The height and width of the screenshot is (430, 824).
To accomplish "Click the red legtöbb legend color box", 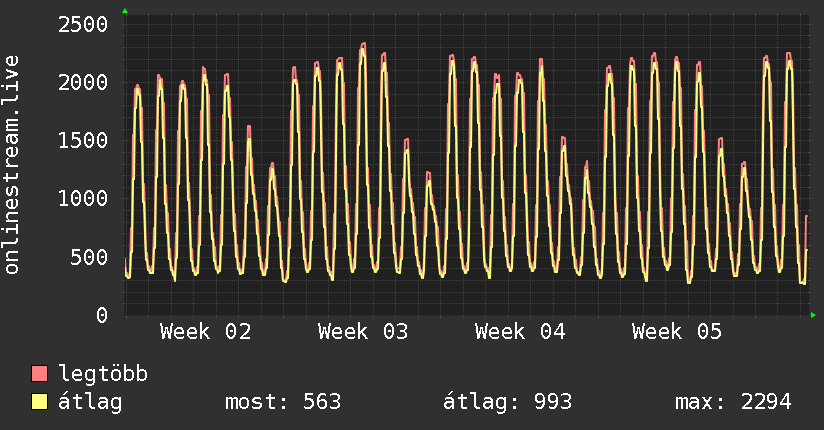I will (x=40, y=375).
